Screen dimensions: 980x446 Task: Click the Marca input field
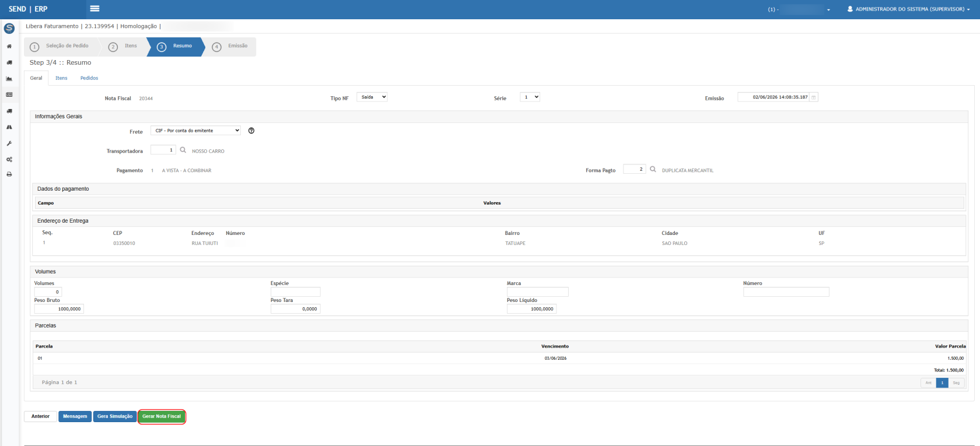click(x=537, y=292)
